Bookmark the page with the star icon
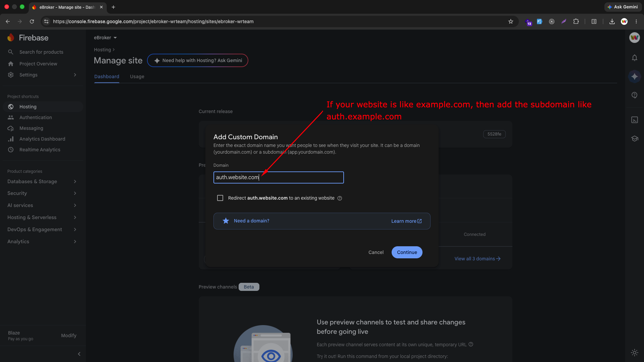Image resolution: width=644 pixels, height=362 pixels. click(x=511, y=21)
